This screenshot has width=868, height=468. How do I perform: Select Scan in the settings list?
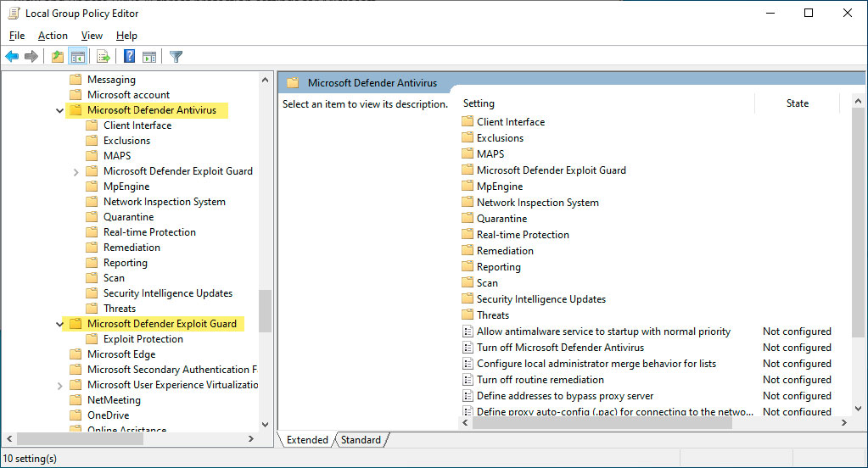pyautogui.click(x=487, y=282)
